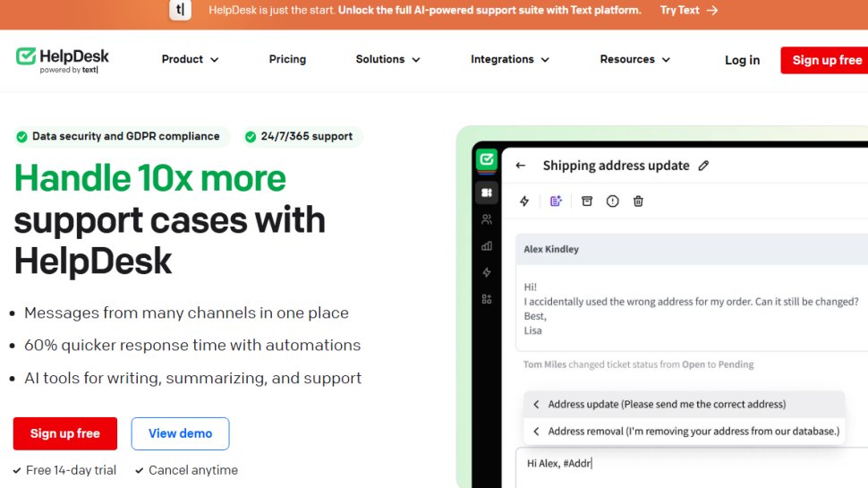This screenshot has width=868, height=488.
Task: Click the red Sign up free hero button
Action: [65, 433]
